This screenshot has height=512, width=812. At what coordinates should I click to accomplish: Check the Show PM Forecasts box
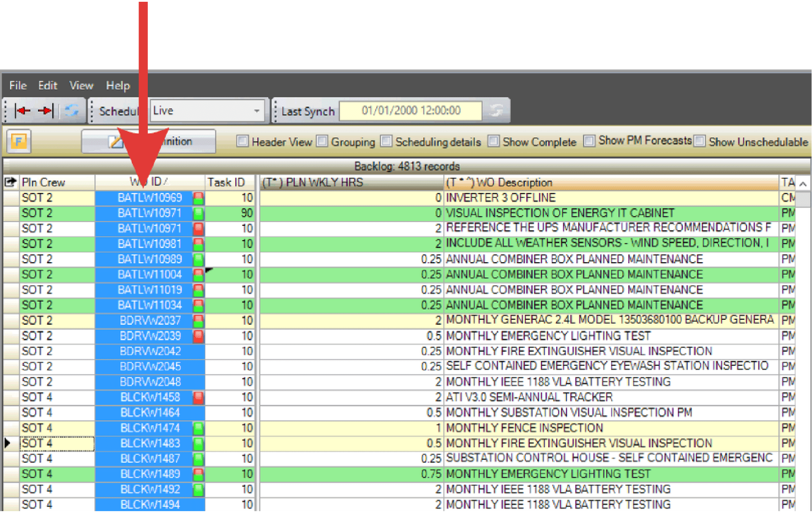(589, 141)
